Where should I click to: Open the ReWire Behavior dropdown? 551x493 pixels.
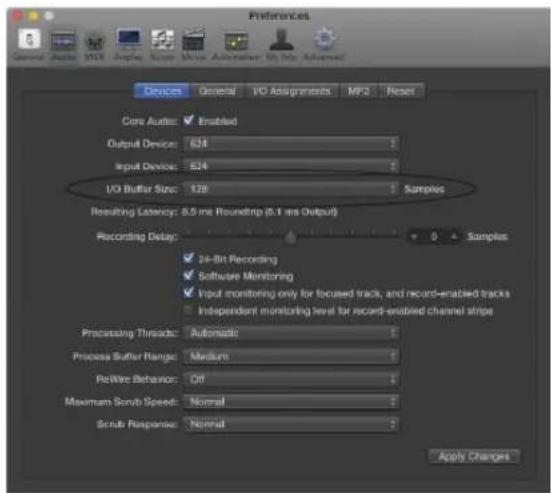coord(291,379)
